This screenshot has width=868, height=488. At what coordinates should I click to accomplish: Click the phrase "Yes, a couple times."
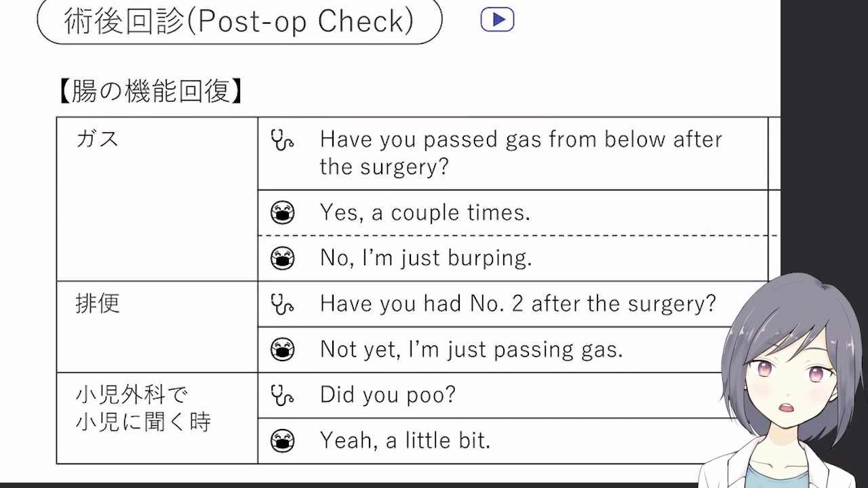pyautogui.click(x=425, y=213)
